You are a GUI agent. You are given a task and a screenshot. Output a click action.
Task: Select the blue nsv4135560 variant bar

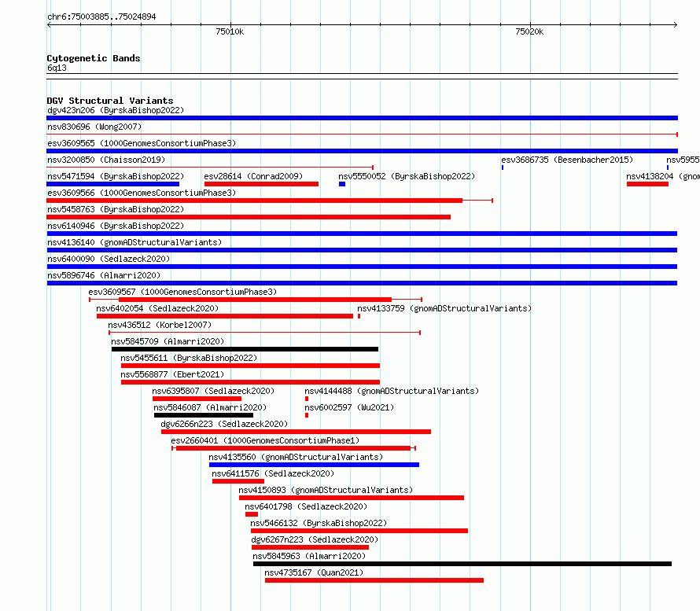[315, 465]
